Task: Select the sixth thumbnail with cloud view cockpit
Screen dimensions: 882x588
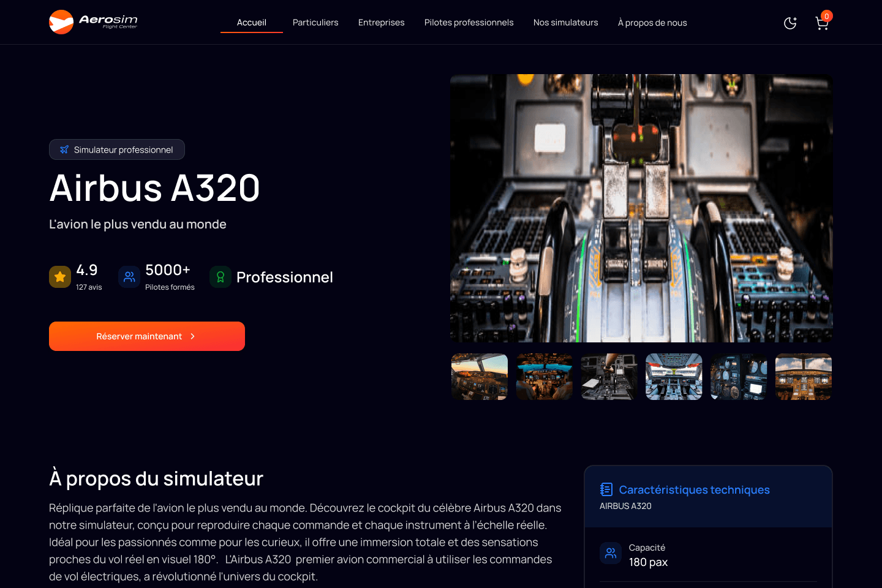Action: (x=804, y=377)
